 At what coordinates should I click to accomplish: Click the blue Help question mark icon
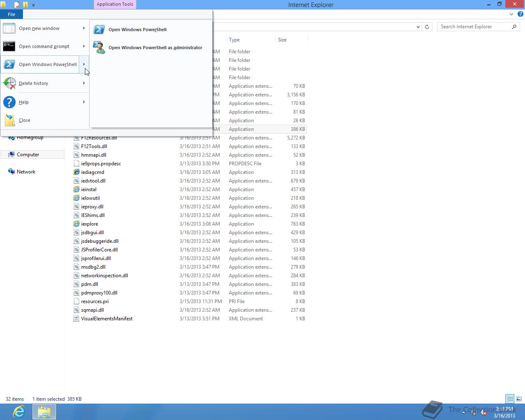(x=9, y=102)
